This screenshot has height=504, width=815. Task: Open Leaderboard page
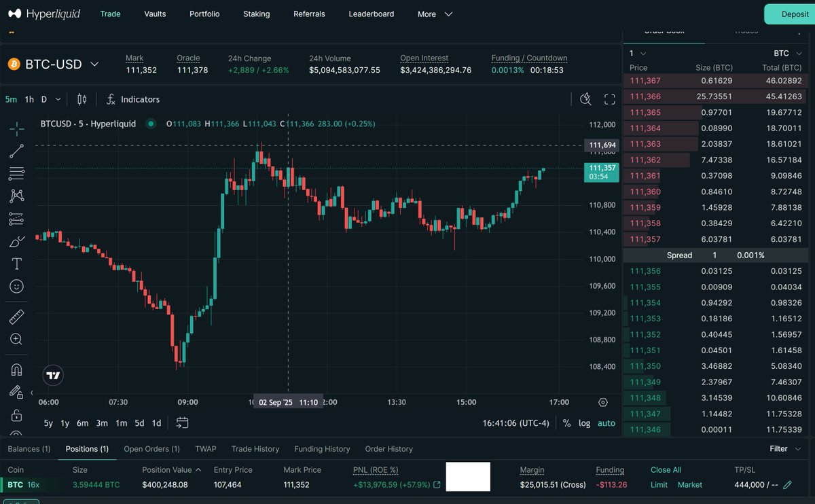pos(371,14)
